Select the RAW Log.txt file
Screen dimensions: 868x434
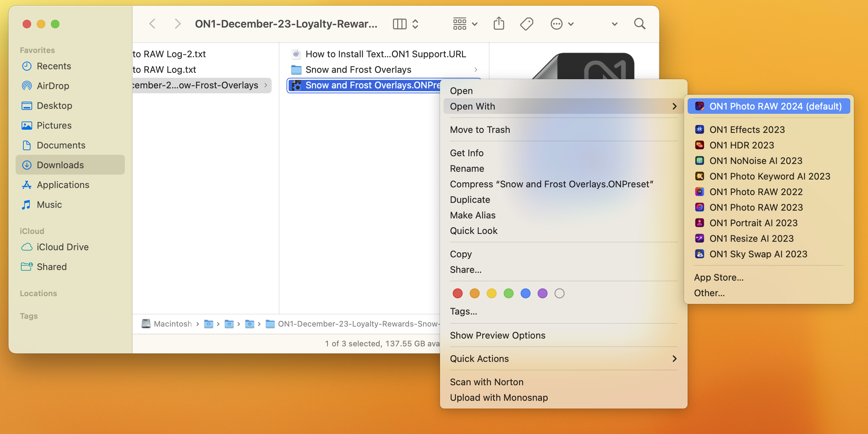(202, 70)
